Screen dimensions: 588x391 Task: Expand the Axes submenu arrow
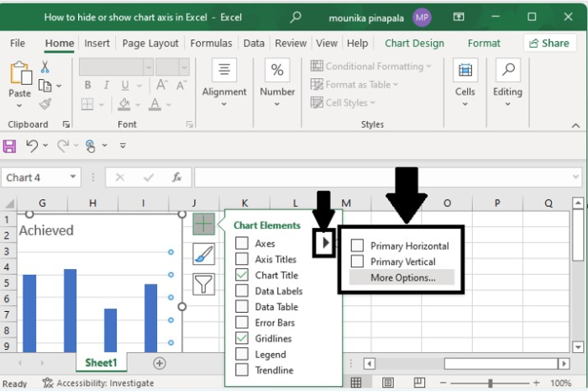coord(326,243)
